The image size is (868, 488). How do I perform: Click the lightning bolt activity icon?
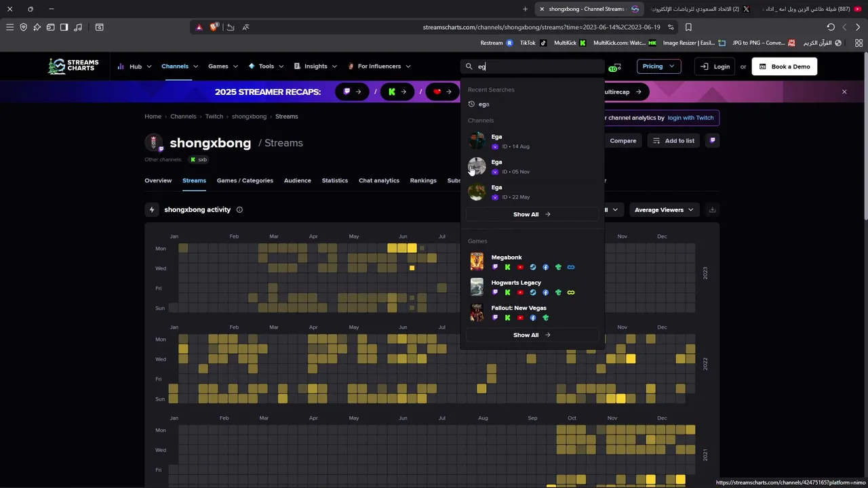tap(152, 209)
